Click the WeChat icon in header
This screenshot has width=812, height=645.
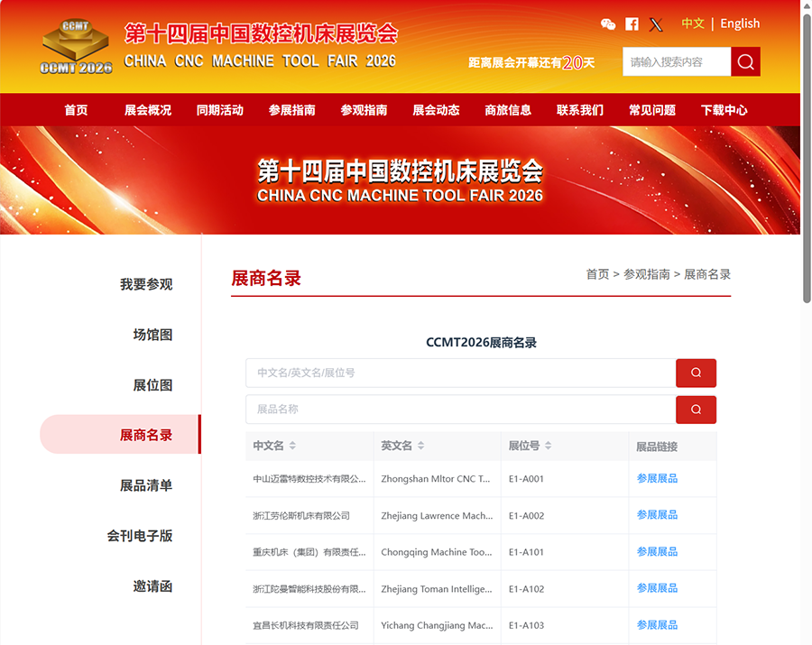[x=608, y=24]
